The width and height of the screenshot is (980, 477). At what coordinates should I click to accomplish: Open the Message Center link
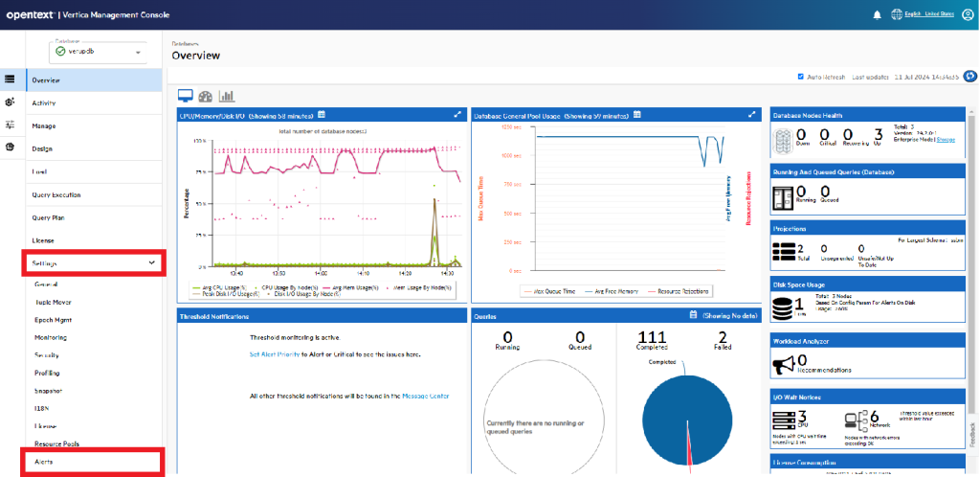[426, 396]
